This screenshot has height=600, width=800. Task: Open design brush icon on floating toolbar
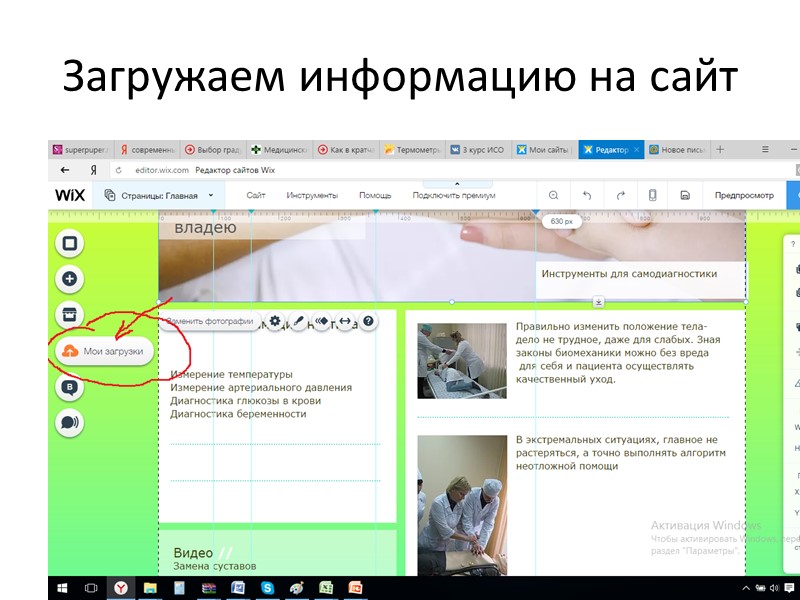click(x=298, y=321)
